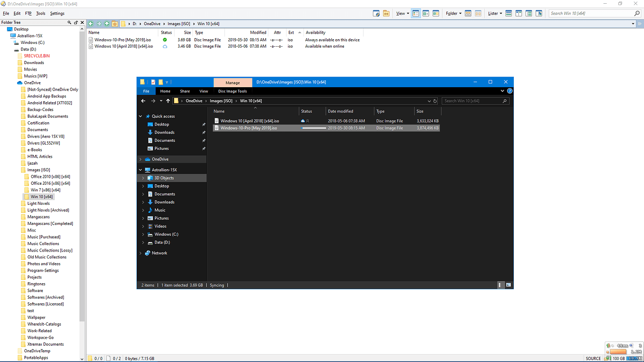Click the Explorer search box
This screenshot has width=644, height=362.
(x=475, y=101)
